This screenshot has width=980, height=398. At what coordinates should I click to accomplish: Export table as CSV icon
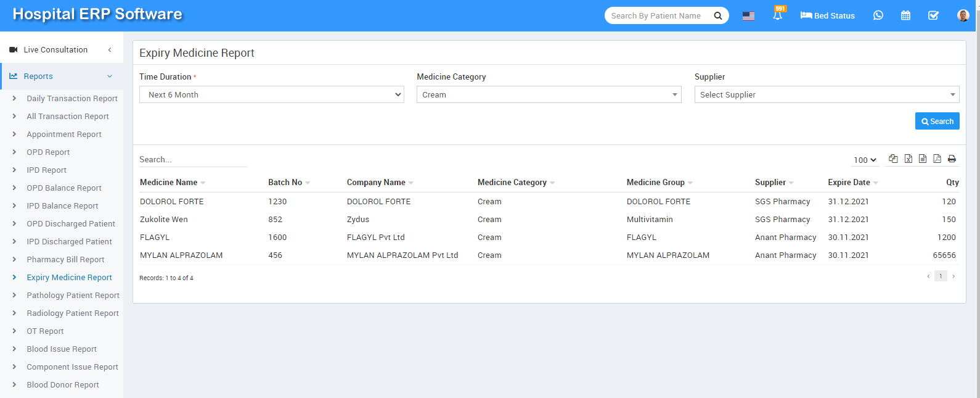click(x=923, y=159)
